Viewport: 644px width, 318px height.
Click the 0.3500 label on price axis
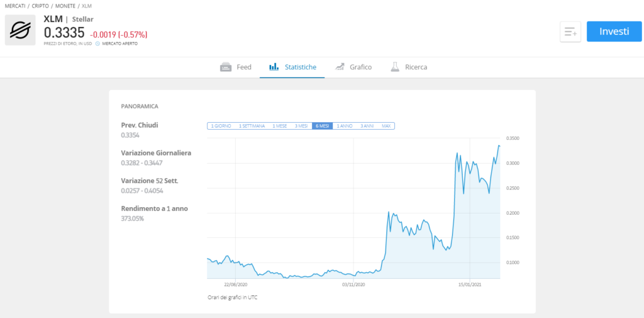(x=514, y=139)
